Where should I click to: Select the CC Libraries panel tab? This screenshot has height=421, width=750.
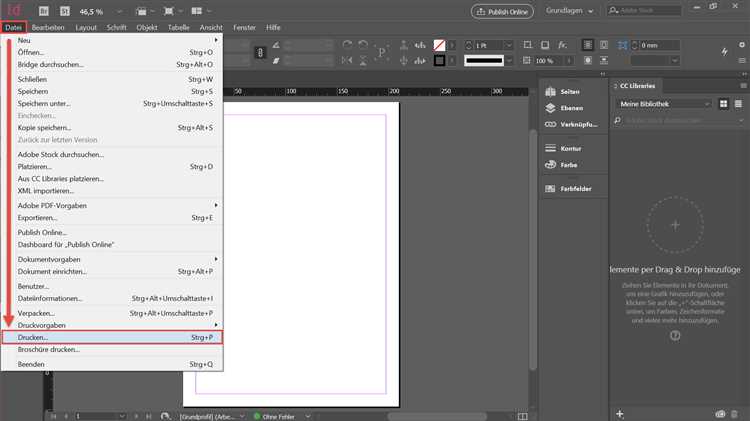coord(637,86)
